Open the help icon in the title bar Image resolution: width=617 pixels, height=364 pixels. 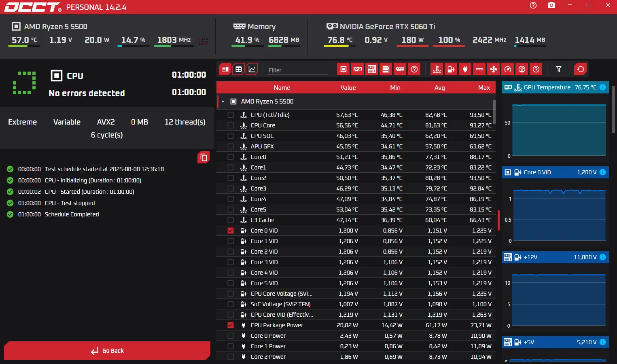(x=533, y=5)
